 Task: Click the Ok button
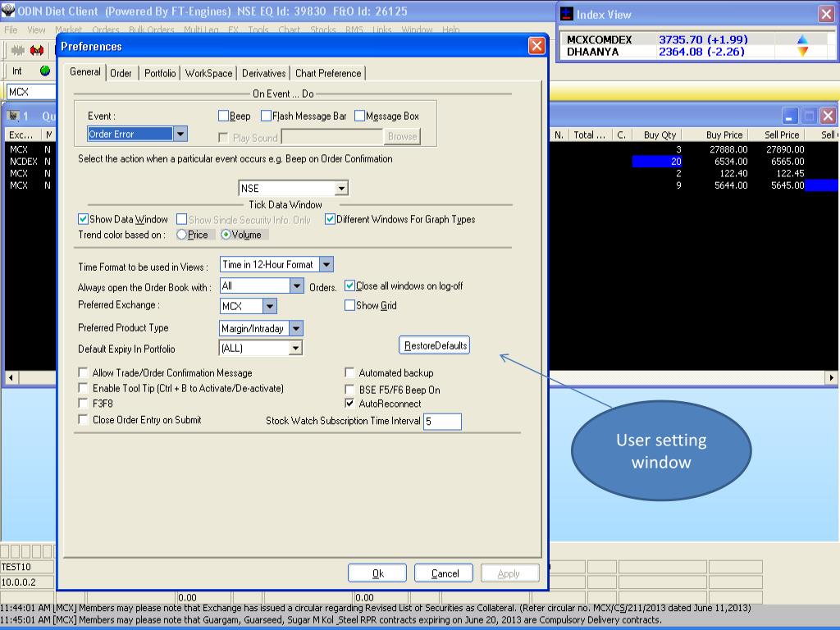[x=377, y=573]
